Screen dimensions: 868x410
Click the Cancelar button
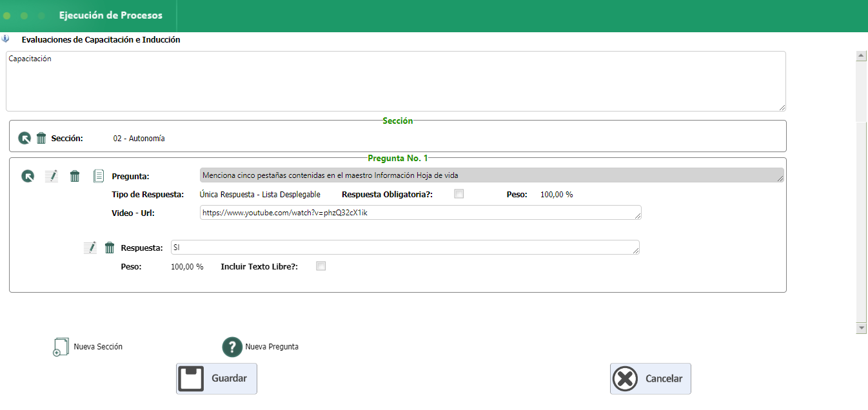[x=651, y=378]
